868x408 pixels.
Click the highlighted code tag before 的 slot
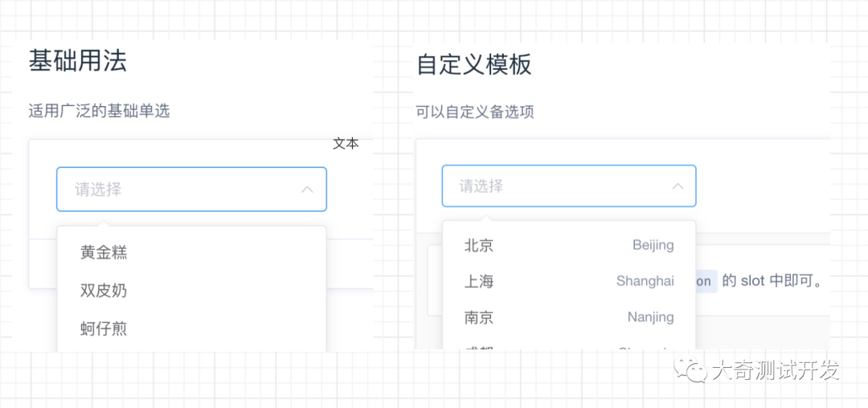pos(706,281)
